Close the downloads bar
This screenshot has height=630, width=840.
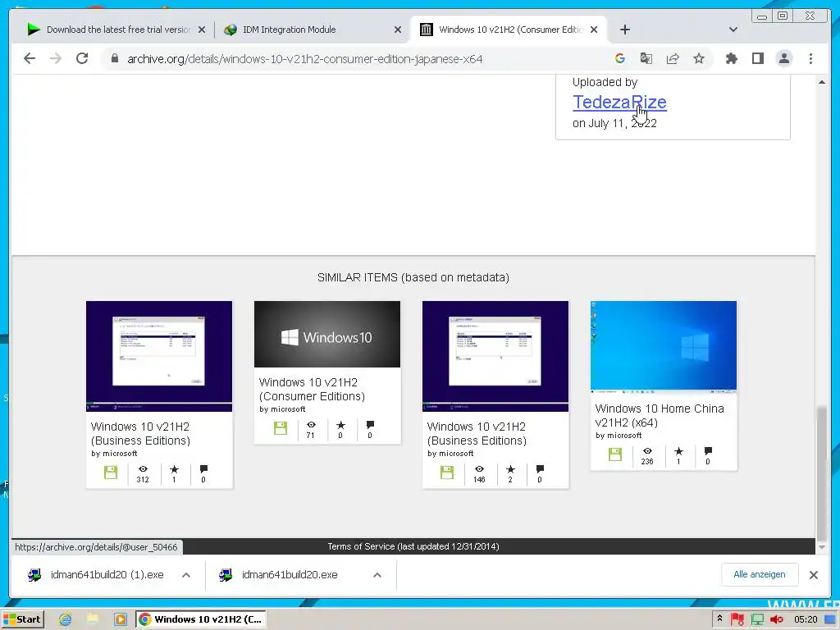pyautogui.click(x=813, y=575)
